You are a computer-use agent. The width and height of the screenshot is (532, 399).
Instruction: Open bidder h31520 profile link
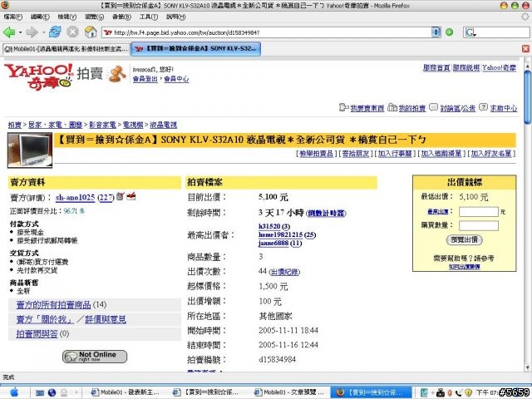pos(269,226)
